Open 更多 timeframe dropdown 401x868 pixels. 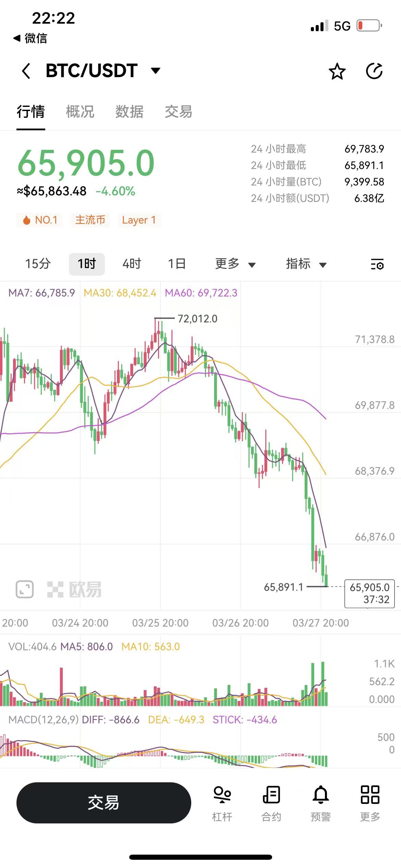(235, 264)
